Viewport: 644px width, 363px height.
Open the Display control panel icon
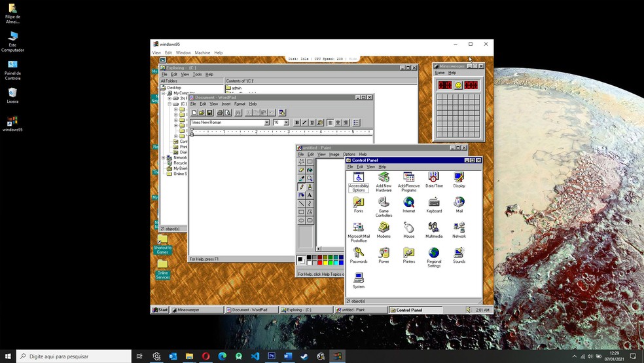pos(459,178)
